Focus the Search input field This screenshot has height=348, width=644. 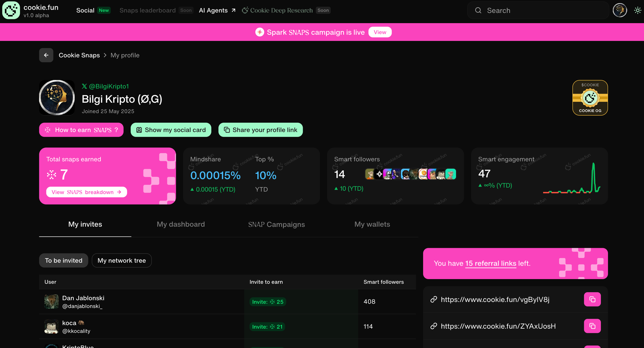click(538, 10)
